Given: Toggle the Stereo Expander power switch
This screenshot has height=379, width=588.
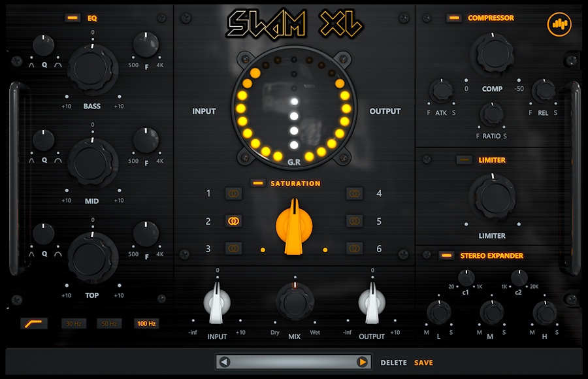Looking at the screenshot, I should (446, 255).
